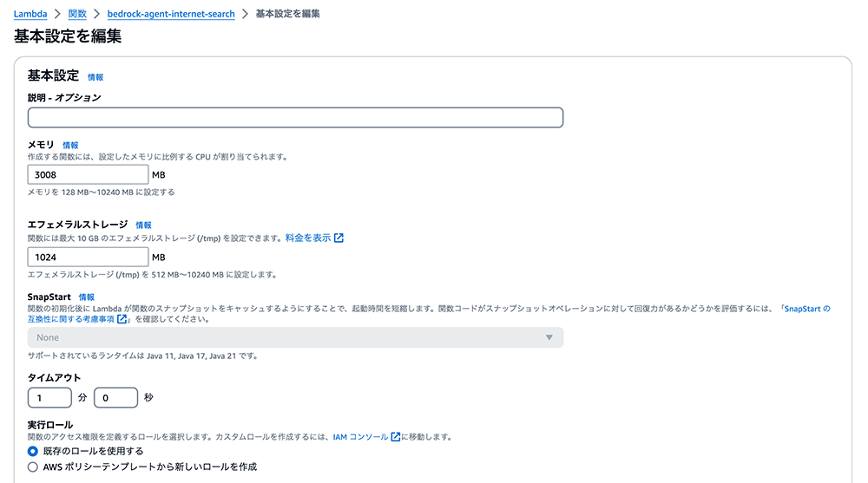Open the Lambda breadcrumb link
The image size is (868, 483).
[x=30, y=14]
